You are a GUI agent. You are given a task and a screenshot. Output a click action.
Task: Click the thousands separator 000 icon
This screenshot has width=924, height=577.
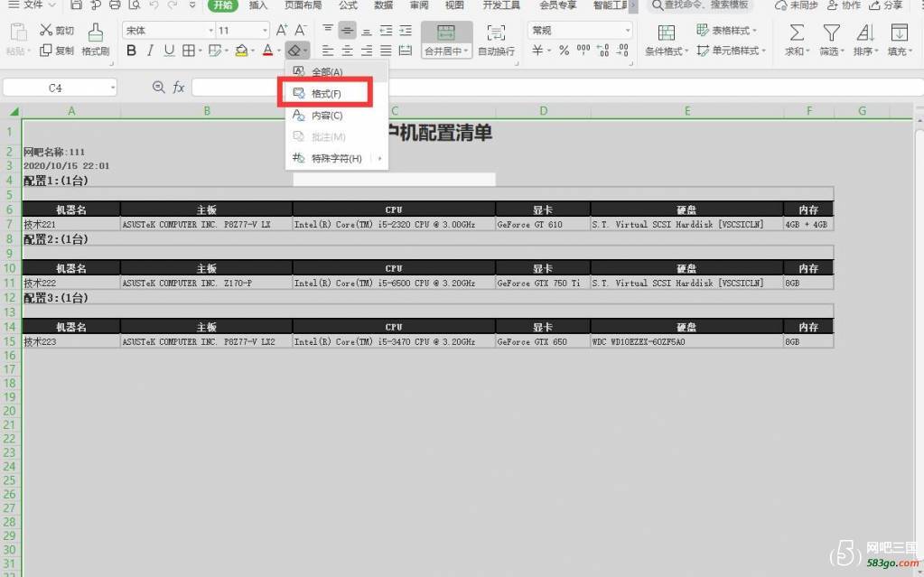[583, 51]
